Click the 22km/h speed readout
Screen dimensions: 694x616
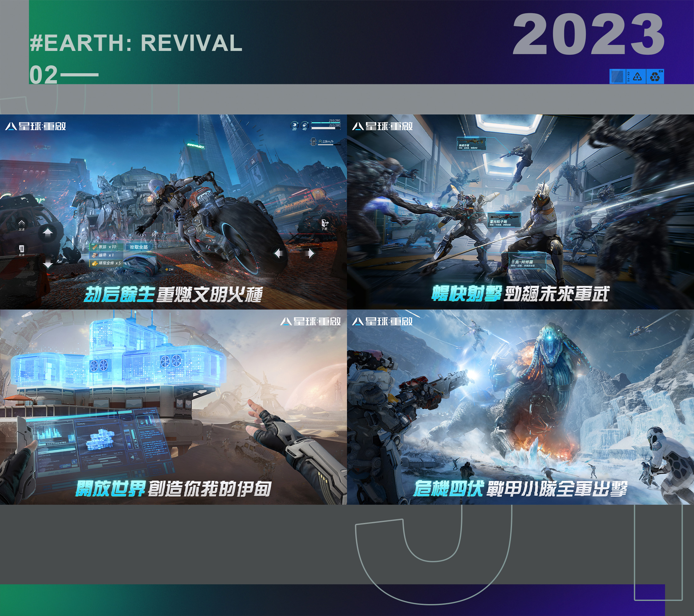328,141
